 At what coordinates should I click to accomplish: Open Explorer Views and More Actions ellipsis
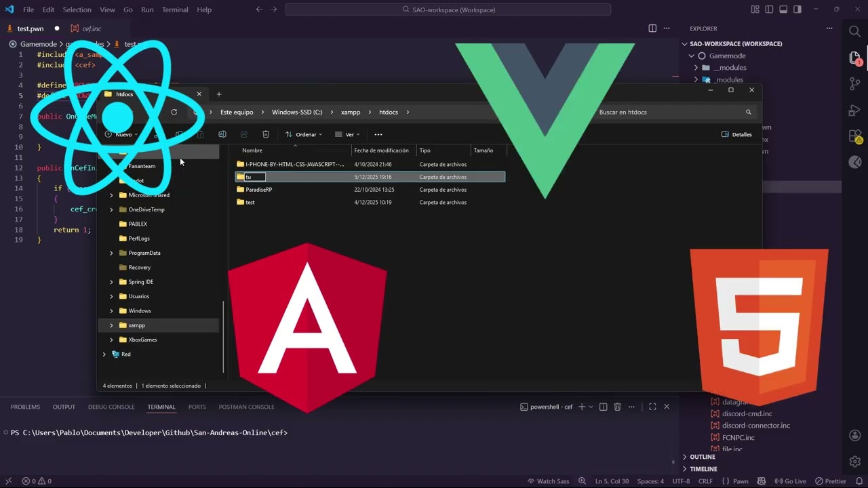(x=829, y=28)
